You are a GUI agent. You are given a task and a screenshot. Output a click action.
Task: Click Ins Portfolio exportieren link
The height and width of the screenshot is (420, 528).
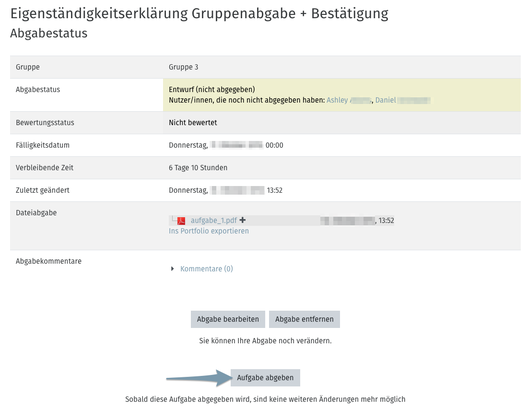click(209, 231)
